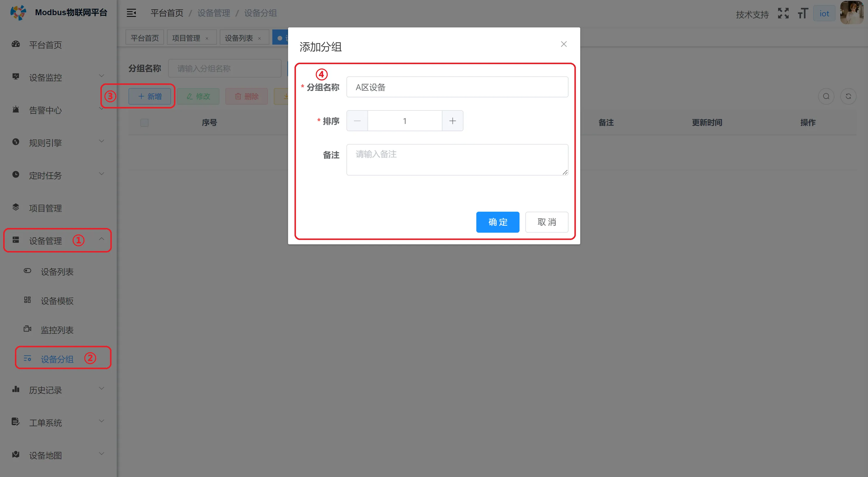Open the user avatar menu
868x477 pixels.
click(x=852, y=13)
